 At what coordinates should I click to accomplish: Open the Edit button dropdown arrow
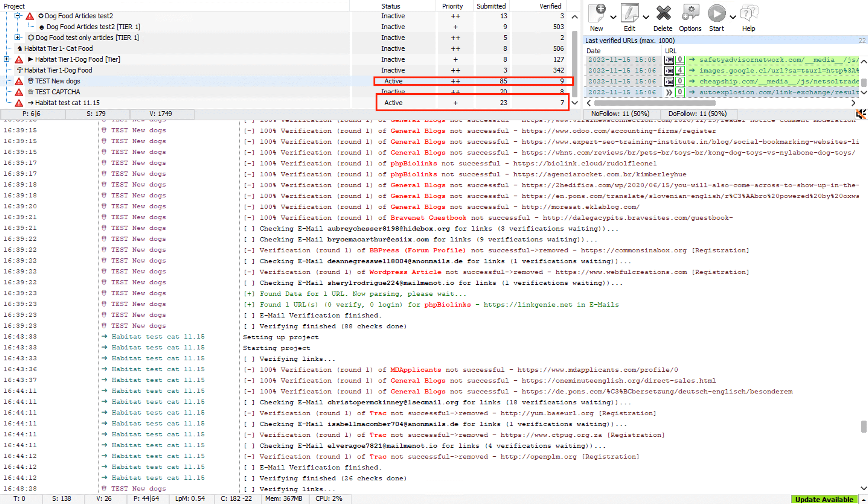646,17
